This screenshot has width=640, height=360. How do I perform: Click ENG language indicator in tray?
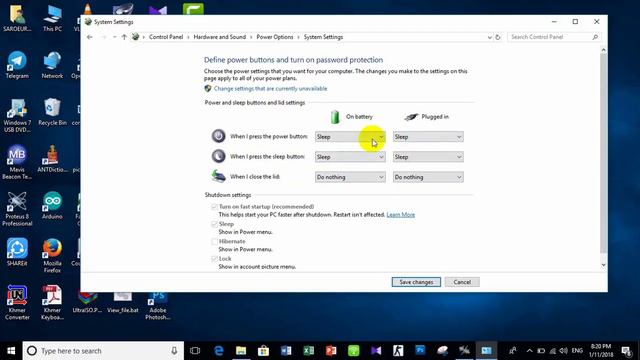point(577,351)
